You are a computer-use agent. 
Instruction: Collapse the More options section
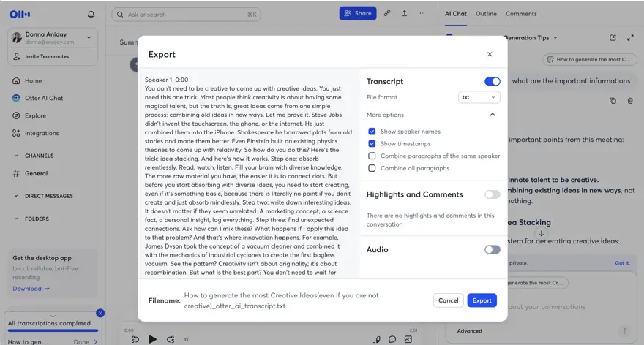tap(493, 115)
